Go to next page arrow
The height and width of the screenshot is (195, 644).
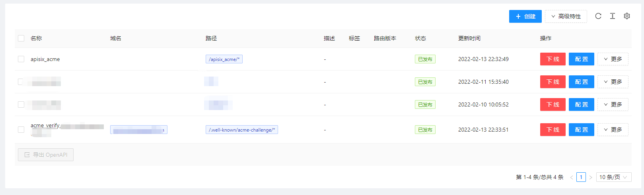(x=591, y=177)
